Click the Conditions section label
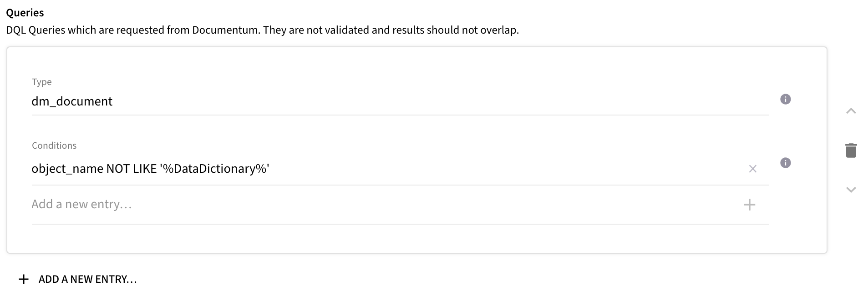Viewport: 868px width, 301px height. click(54, 145)
